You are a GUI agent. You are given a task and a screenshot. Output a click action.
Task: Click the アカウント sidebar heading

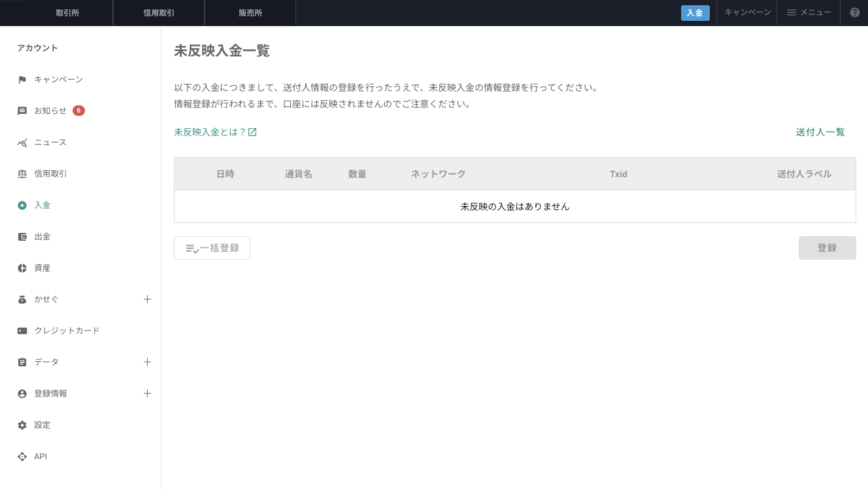(37, 48)
